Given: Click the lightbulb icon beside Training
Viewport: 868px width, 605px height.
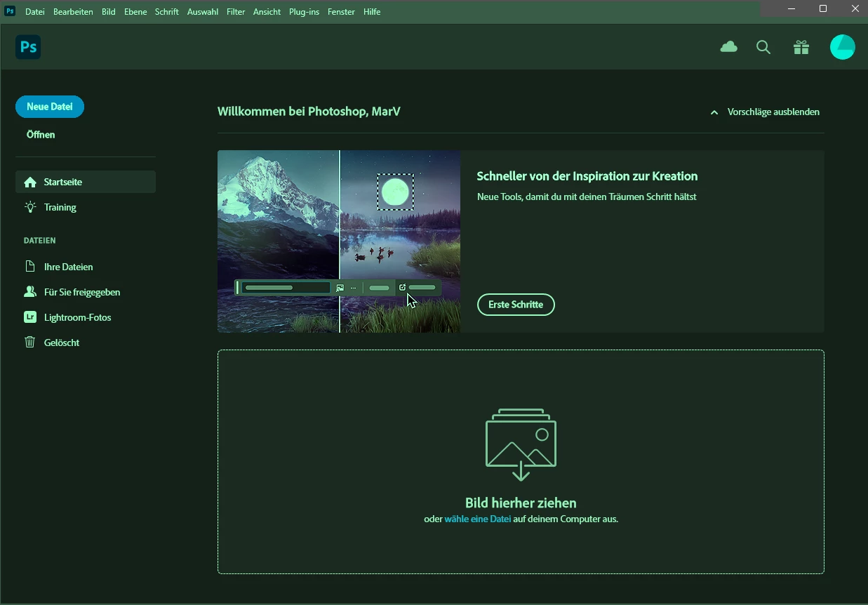Looking at the screenshot, I should tap(30, 207).
